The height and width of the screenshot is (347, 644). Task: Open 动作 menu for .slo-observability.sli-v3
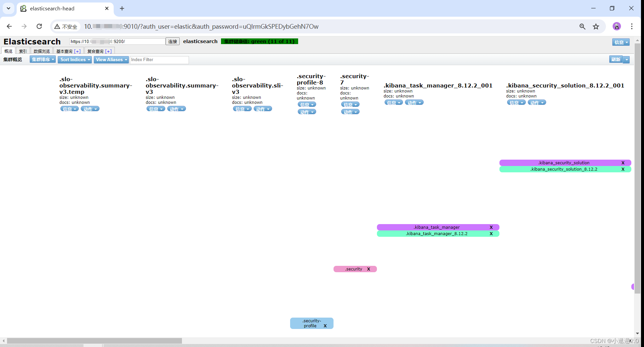coord(263,109)
